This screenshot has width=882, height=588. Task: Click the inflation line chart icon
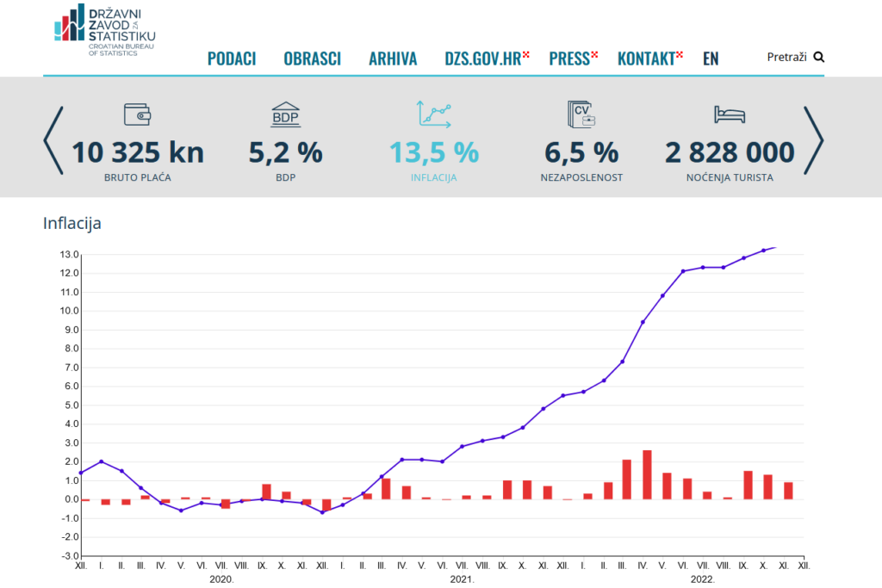[434, 115]
